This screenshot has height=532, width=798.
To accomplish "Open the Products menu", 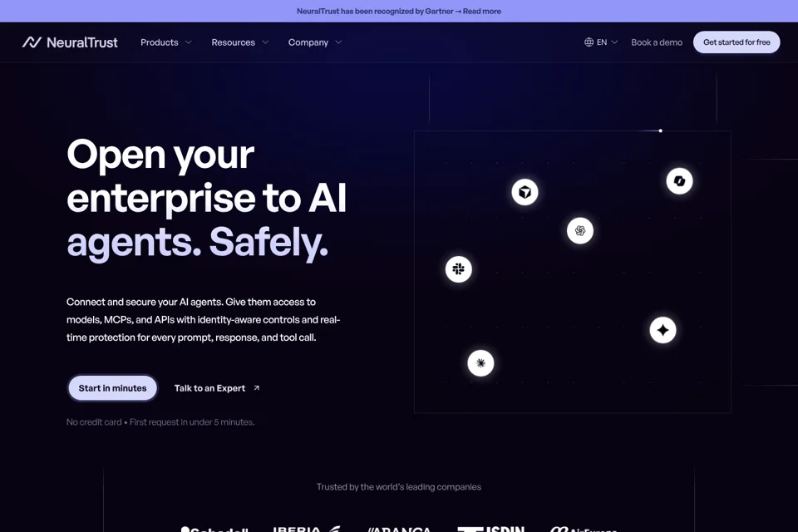I will click(160, 42).
